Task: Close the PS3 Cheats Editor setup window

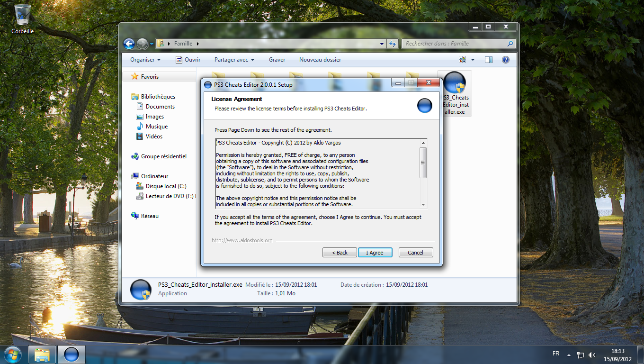Action: click(429, 83)
